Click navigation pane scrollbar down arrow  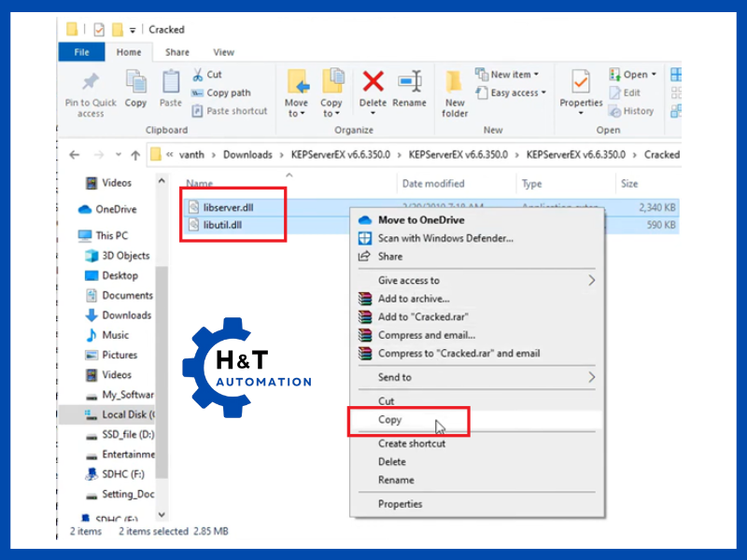coord(162,514)
